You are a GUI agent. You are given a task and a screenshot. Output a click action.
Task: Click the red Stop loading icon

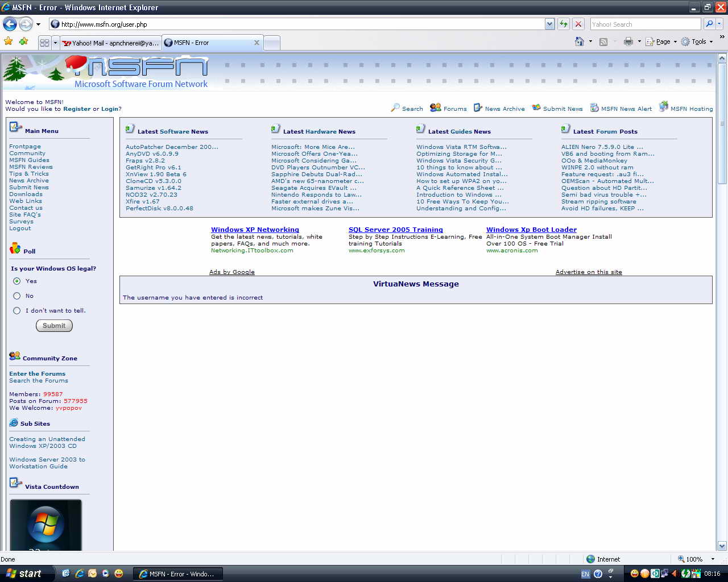578,24
